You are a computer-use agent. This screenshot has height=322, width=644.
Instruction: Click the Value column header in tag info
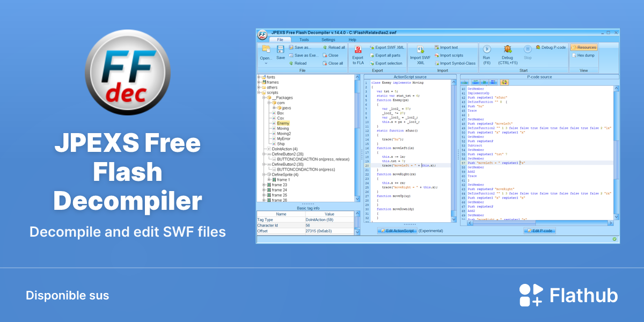pyautogui.click(x=330, y=214)
